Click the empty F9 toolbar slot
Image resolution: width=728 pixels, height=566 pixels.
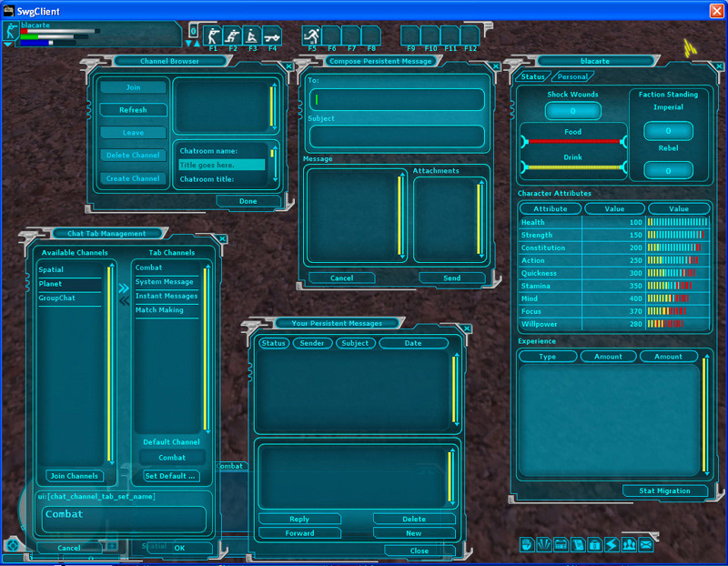pyautogui.click(x=410, y=35)
